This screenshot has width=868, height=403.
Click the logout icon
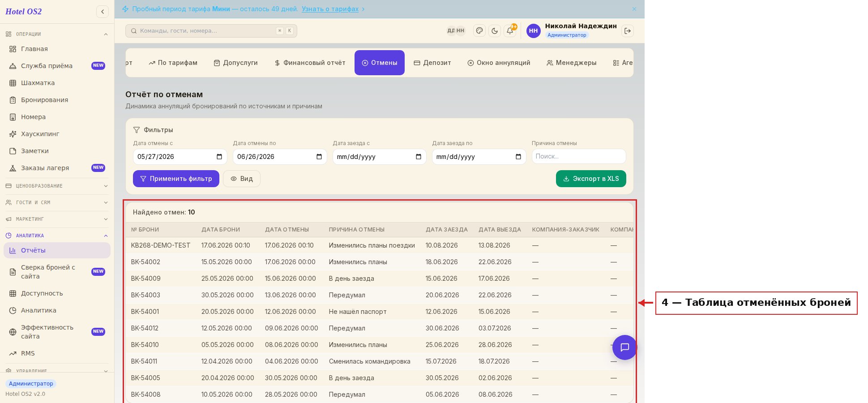pyautogui.click(x=628, y=31)
